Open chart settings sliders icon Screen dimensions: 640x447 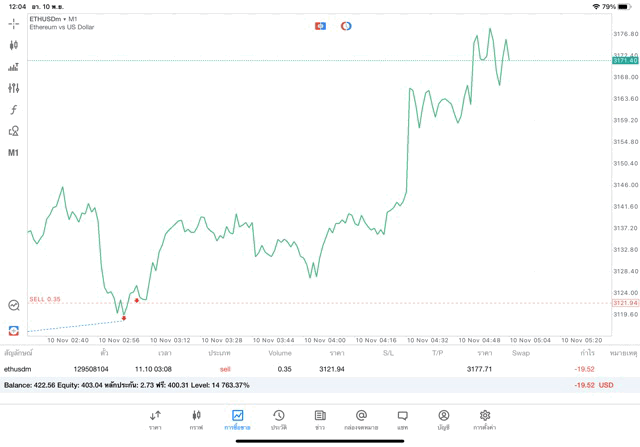pos(13,88)
